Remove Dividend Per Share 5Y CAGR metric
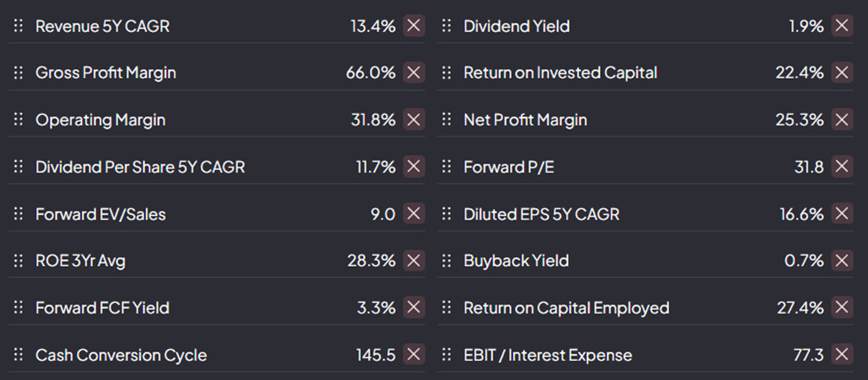 click(x=414, y=167)
